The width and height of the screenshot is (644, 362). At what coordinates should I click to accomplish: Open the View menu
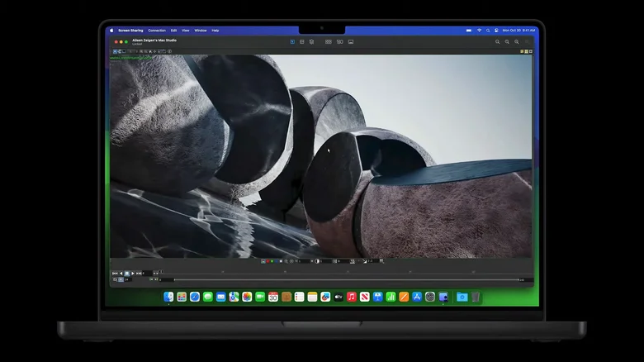pyautogui.click(x=186, y=31)
